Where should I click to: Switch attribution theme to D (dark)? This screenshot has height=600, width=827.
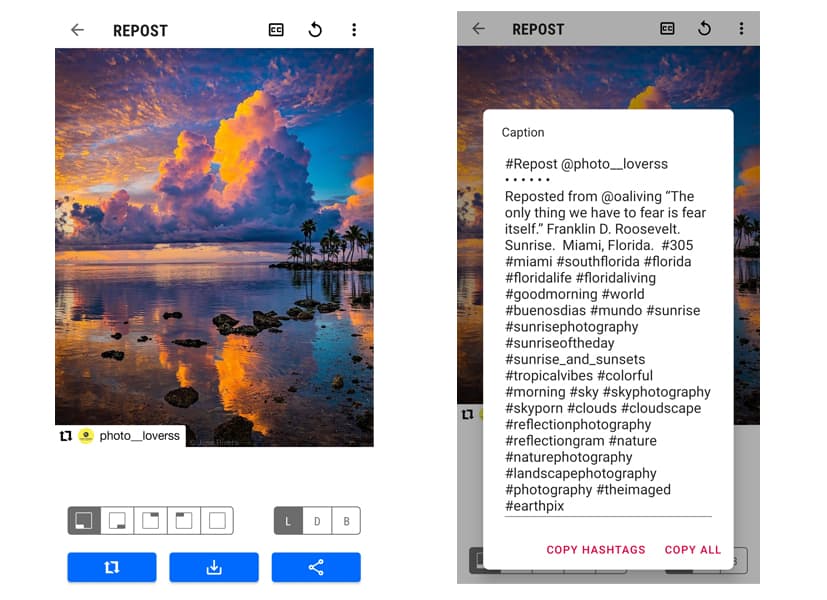317,521
